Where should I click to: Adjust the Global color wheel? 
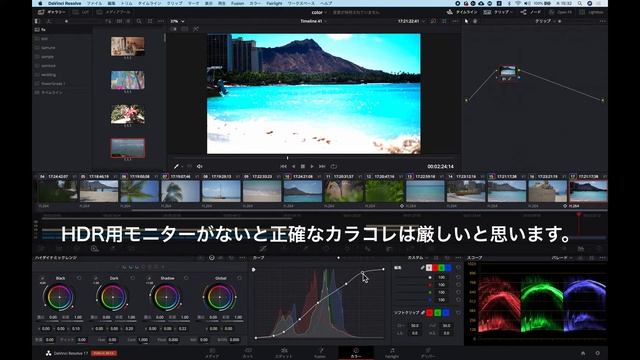[220, 297]
